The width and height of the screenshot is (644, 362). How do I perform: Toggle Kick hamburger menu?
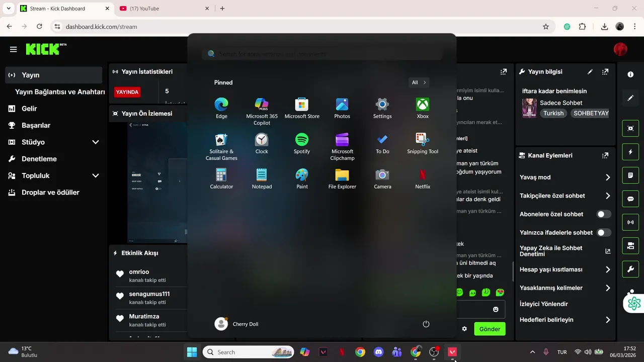13,49
